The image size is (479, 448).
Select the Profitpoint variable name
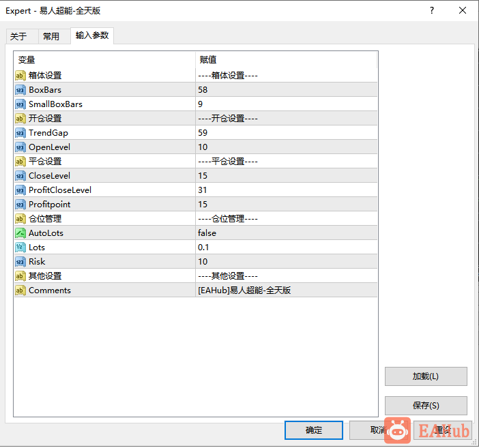tap(50, 205)
